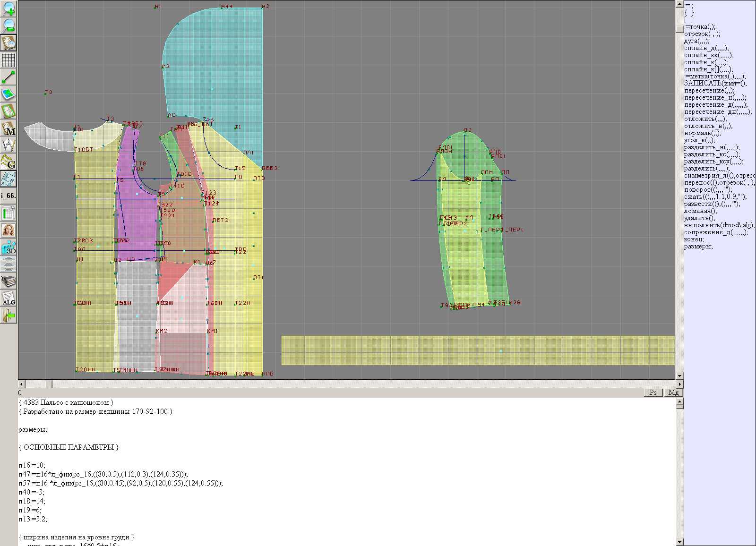Viewport: 756px width, 546px height.
Task: Click the woman portrait mannequin icon
Action: point(9,230)
